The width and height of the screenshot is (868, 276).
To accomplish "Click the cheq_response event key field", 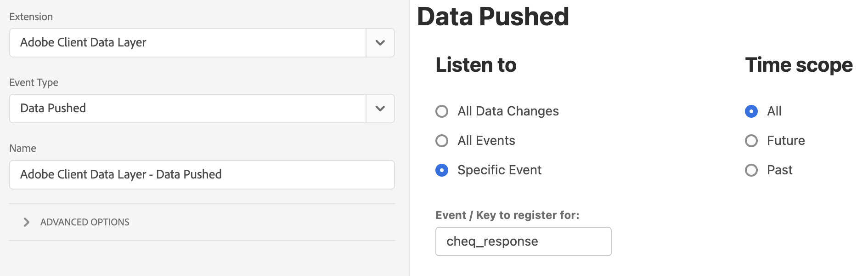I will click(524, 241).
